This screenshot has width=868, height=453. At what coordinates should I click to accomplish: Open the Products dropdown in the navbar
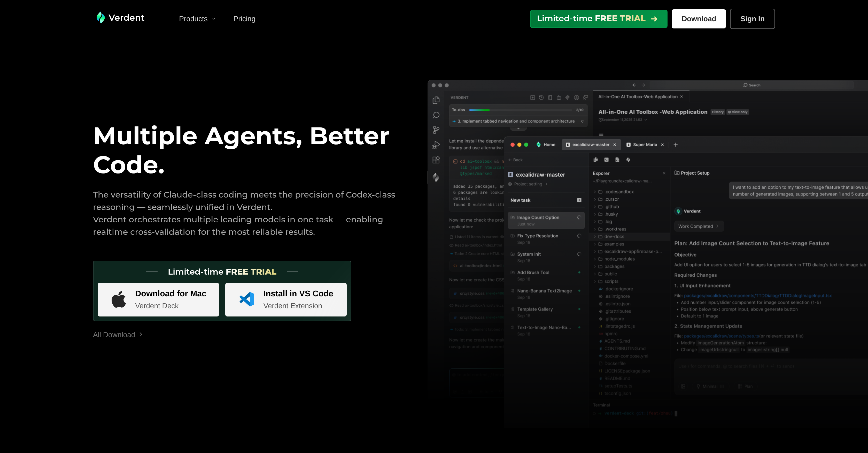pyautogui.click(x=196, y=19)
